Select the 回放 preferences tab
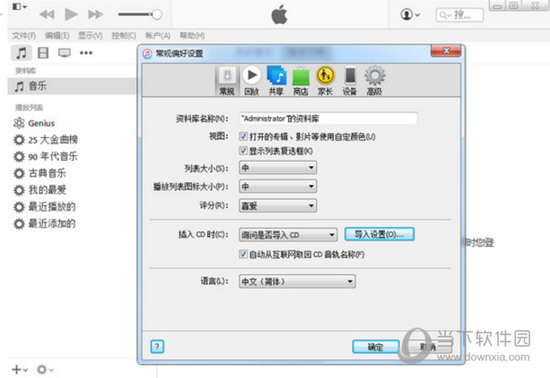 [251, 80]
